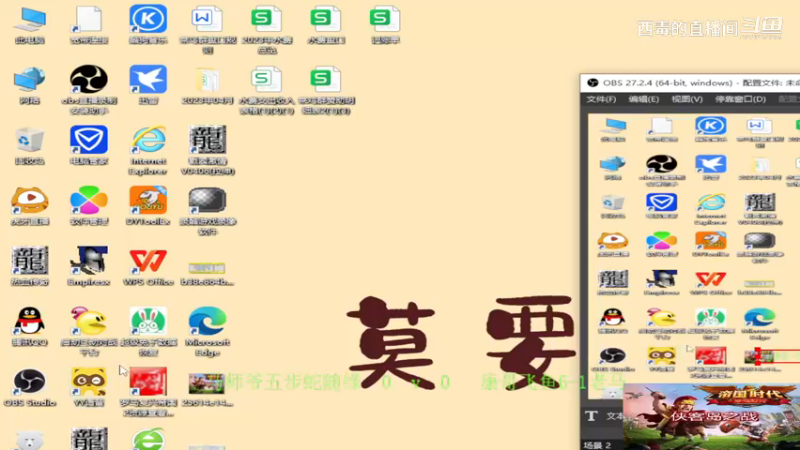The width and height of the screenshot is (800, 450).
Task: Select the 文本 text source in OBS
Action: point(614,416)
